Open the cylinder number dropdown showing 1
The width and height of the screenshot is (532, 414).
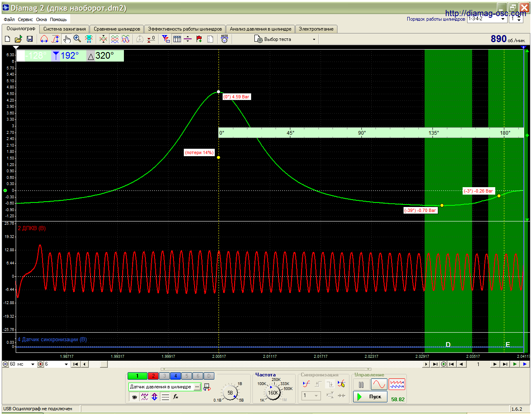[x=516, y=19]
